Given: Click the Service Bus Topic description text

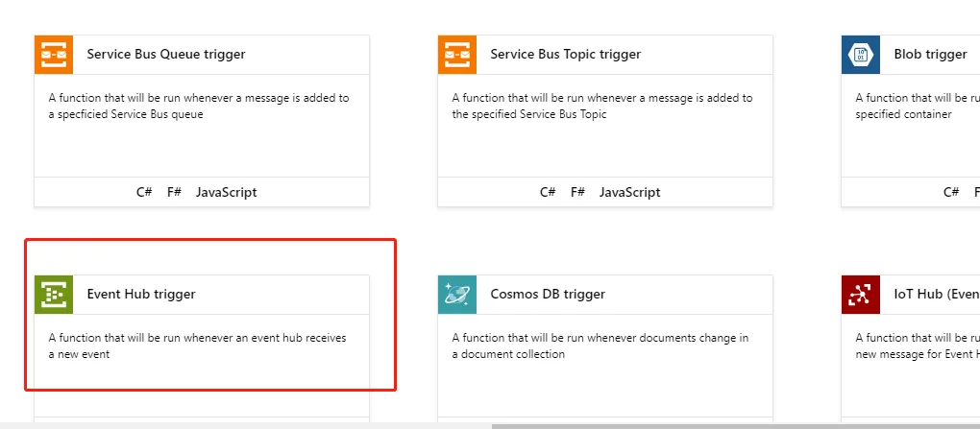Looking at the screenshot, I should coord(602,107).
